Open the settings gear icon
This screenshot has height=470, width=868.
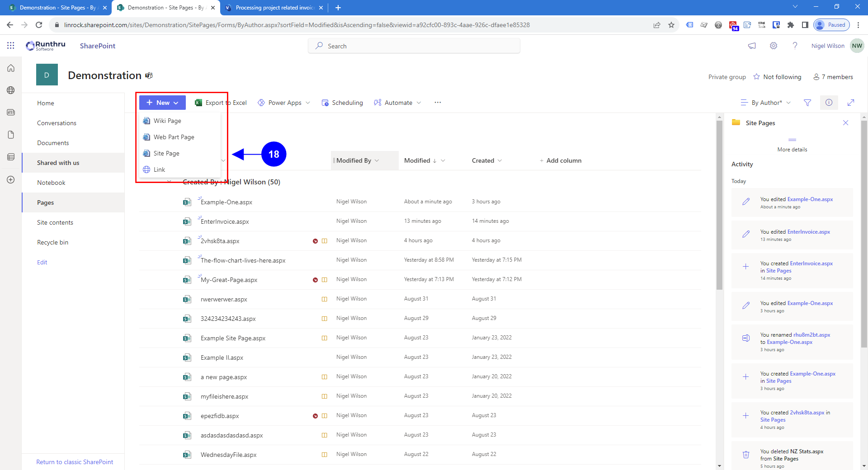pos(774,46)
